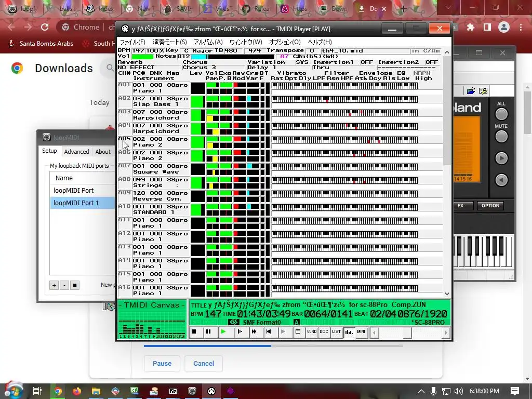Click the Insertion1 Thru setting
The height and width of the screenshot is (399, 532).
(x=344, y=67)
